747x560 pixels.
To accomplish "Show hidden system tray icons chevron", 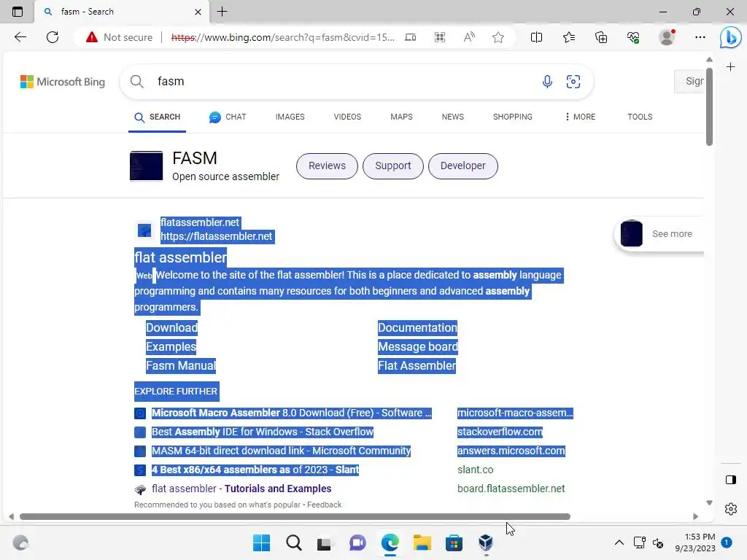I will click(x=619, y=542).
